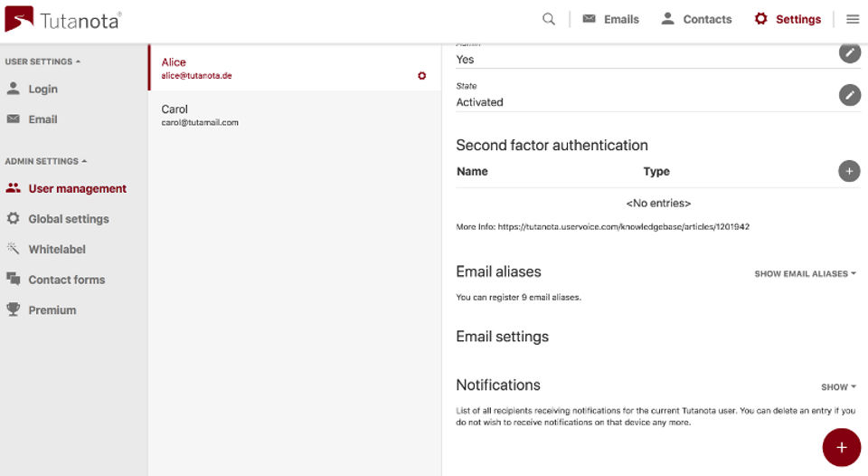Open the hamburger menu icon

point(853,19)
